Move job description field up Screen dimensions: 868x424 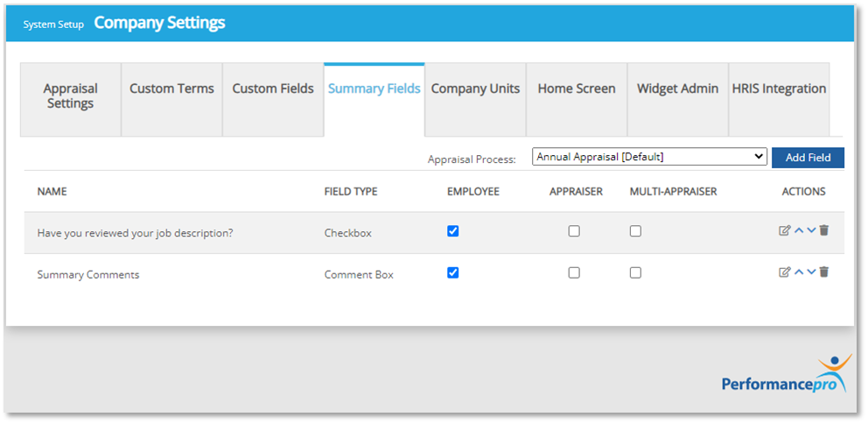[799, 231]
